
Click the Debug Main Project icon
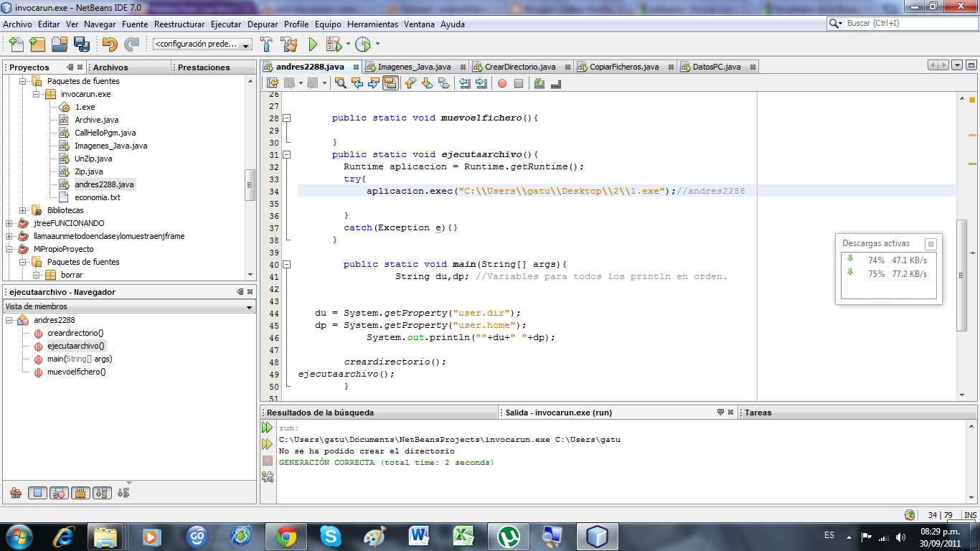tap(334, 44)
